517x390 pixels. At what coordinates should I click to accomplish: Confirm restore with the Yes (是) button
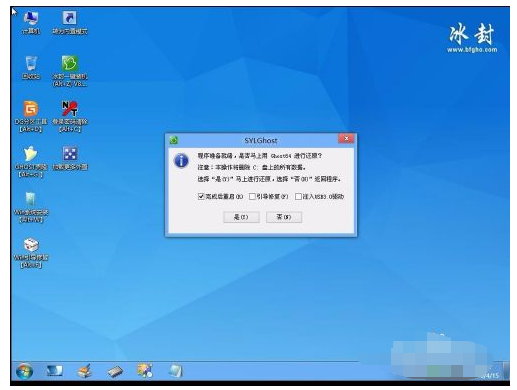pos(241,217)
